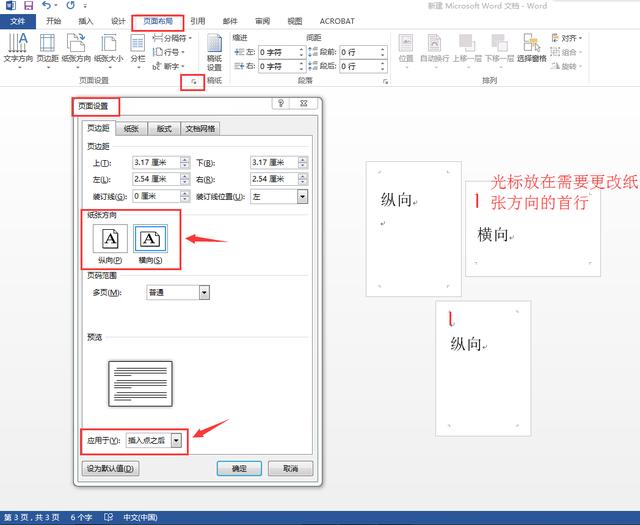The image size is (640, 525).
Task: Open the 分栏 columns menu
Action: 138,49
